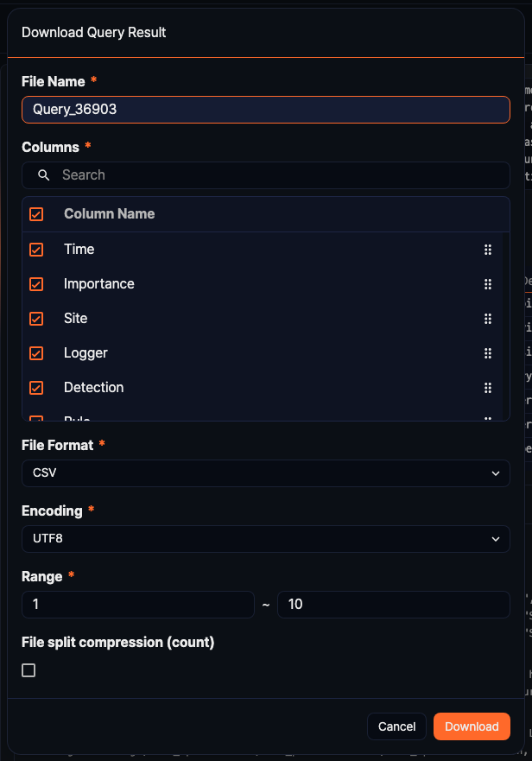Image resolution: width=532 pixels, height=761 pixels.
Task: Click the search magnifier icon in Columns
Action: pyautogui.click(x=42, y=174)
